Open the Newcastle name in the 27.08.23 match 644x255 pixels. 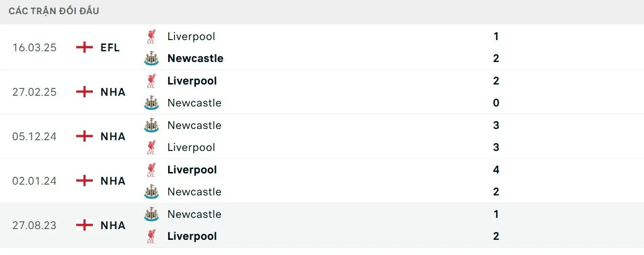[x=194, y=214]
